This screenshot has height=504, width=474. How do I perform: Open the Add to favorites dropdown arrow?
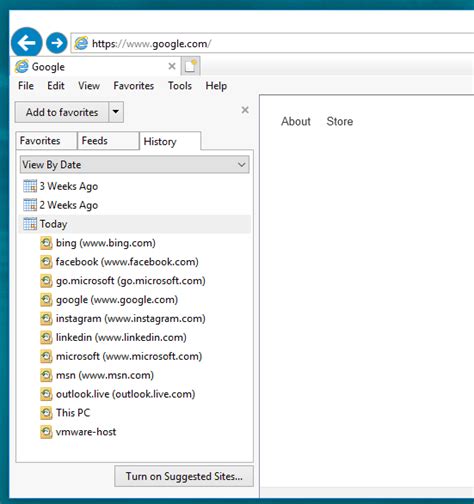pos(116,112)
